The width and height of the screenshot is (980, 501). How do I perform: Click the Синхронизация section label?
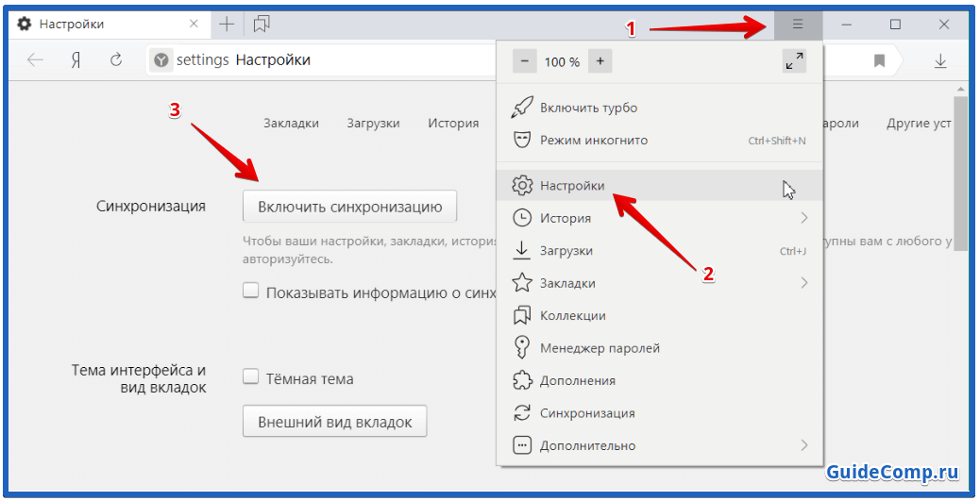click(151, 206)
